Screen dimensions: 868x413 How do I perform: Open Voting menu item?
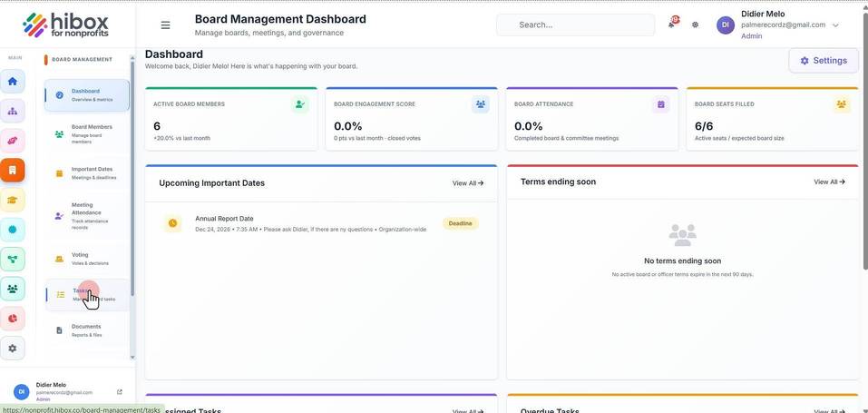[x=87, y=259]
